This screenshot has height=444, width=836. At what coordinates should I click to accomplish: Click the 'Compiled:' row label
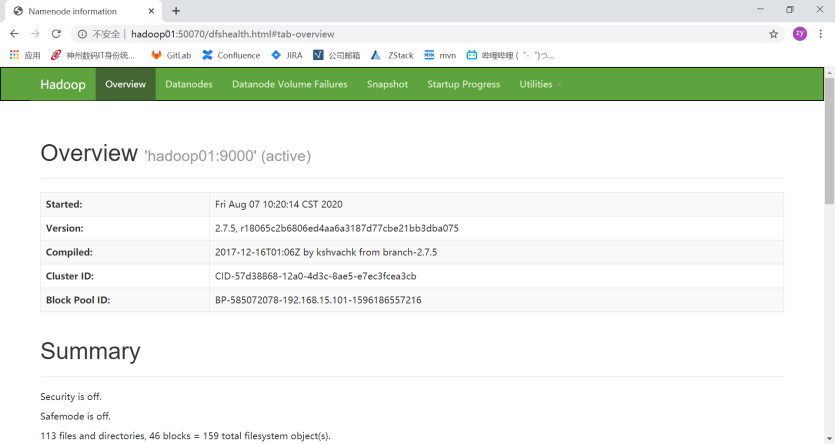69,252
